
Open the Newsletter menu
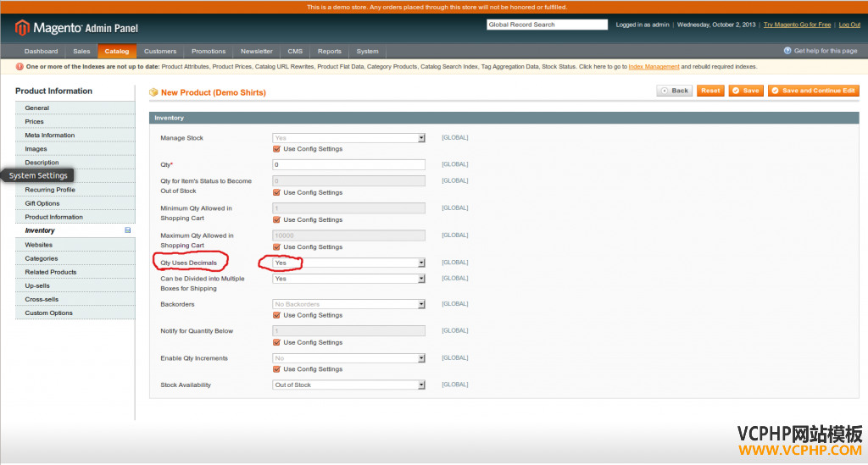tap(256, 52)
